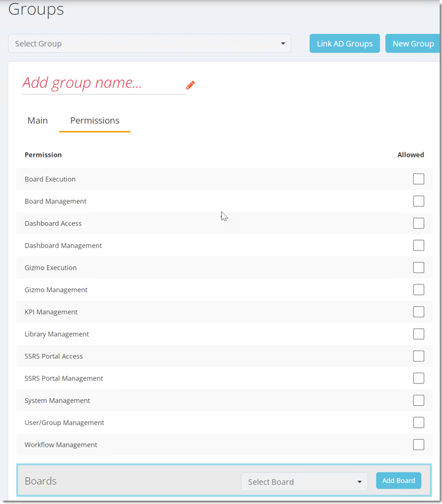This screenshot has height=504, width=442.
Task: Check the Gizmo Management box
Action: tap(418, 290)
